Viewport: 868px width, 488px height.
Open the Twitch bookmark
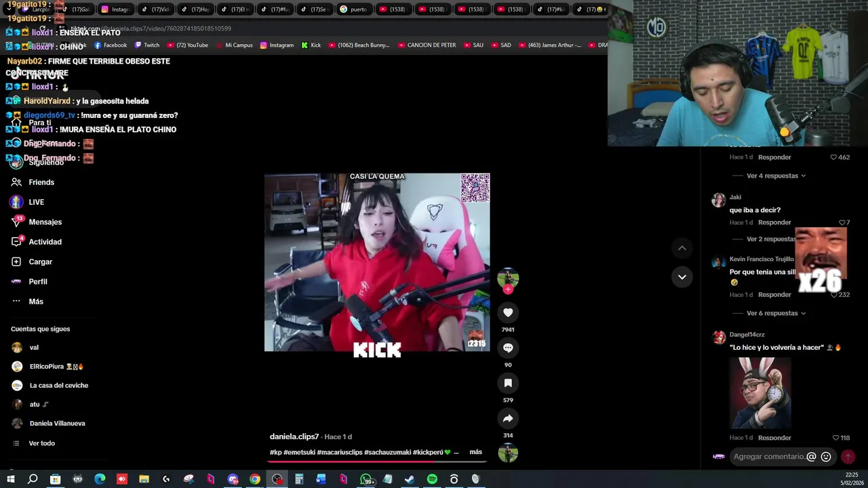pyautogui.click(x=147, y=45)
